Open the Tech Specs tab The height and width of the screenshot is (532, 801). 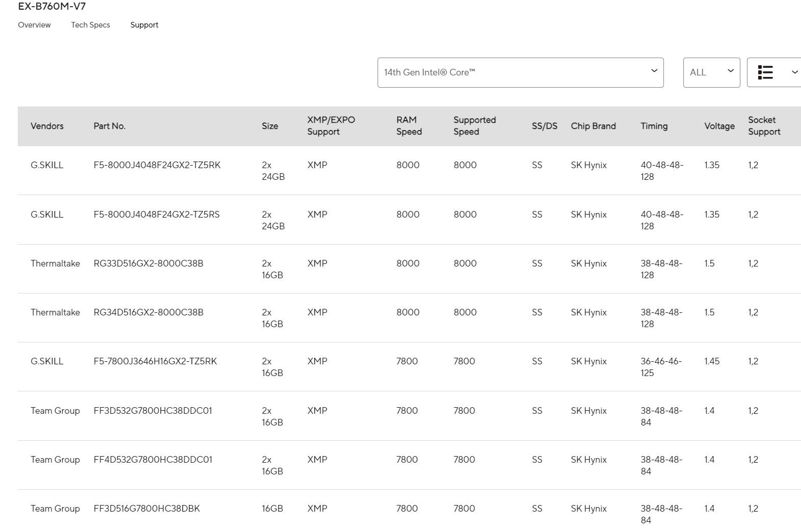pyautogui.click(x=90, y=25)
